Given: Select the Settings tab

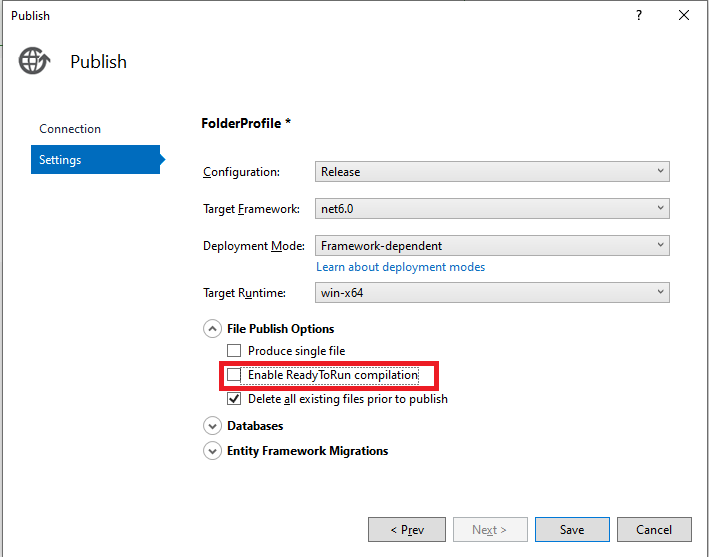Looking at the screenshot, I should [95, 160].
